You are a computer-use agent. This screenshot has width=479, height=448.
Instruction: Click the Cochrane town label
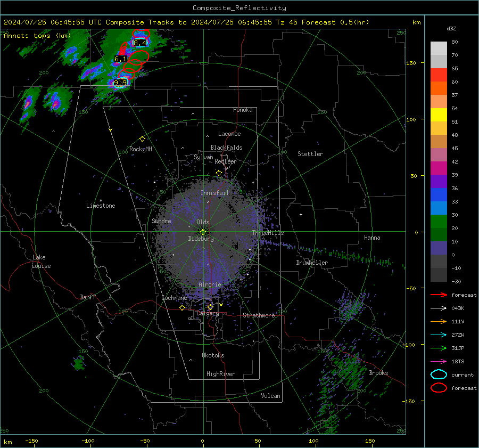click(x=174, y=298)
